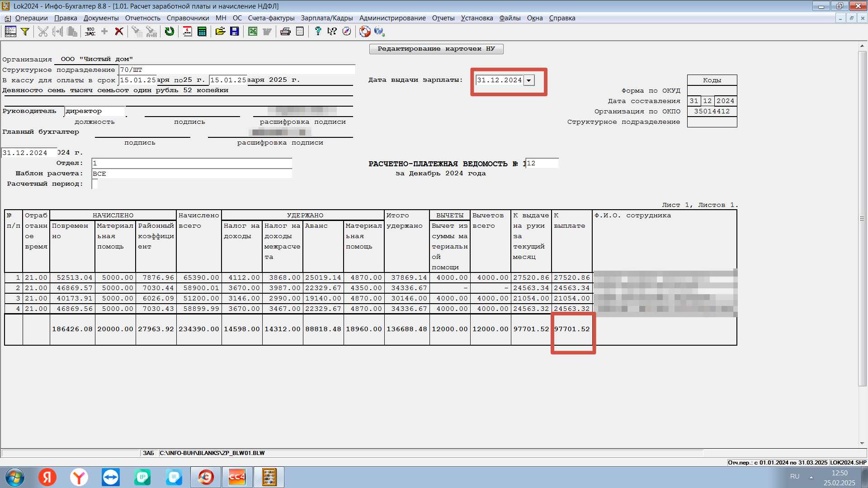
Task: Open the Файлы menu
Action: [x=510, y=18]
